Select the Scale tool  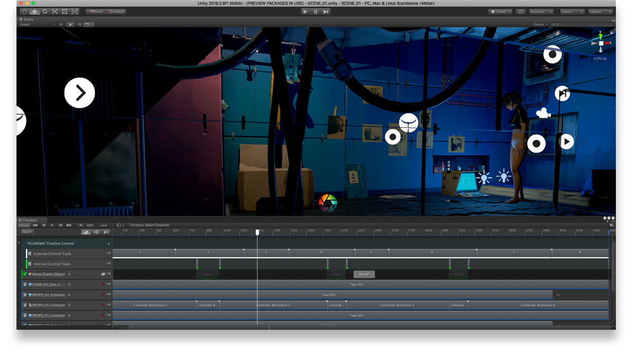(54, 11)
